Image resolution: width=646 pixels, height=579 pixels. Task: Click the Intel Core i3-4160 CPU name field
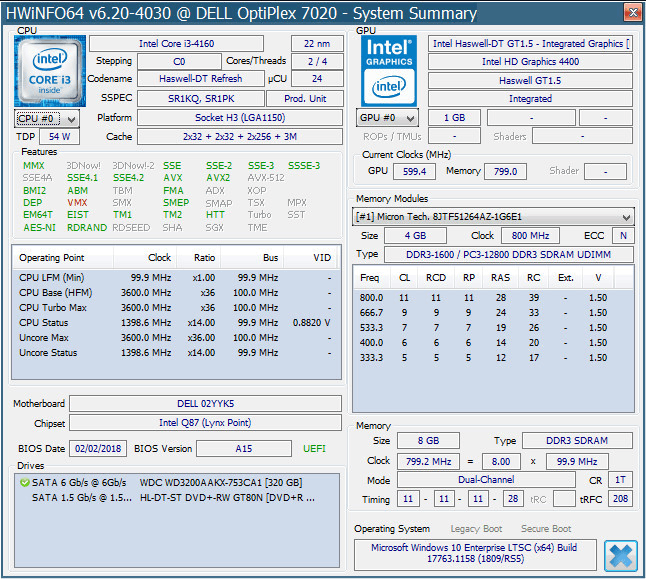pos(176,44)
